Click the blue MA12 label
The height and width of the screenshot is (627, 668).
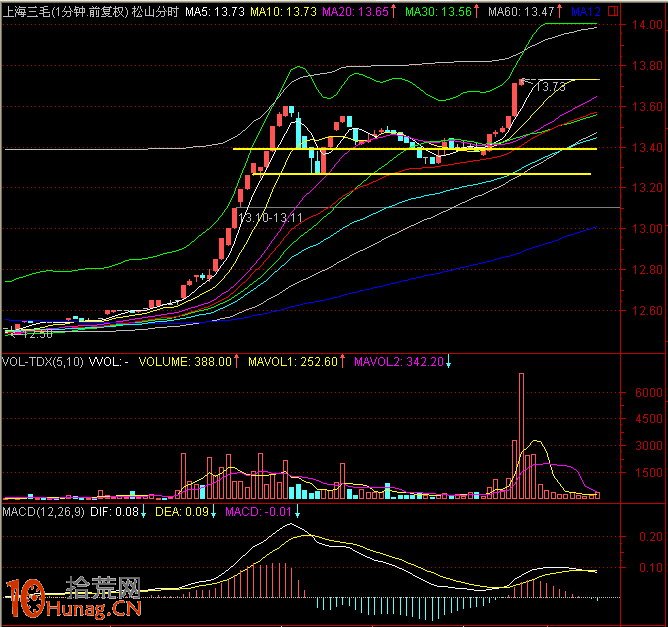pos(586,12)
